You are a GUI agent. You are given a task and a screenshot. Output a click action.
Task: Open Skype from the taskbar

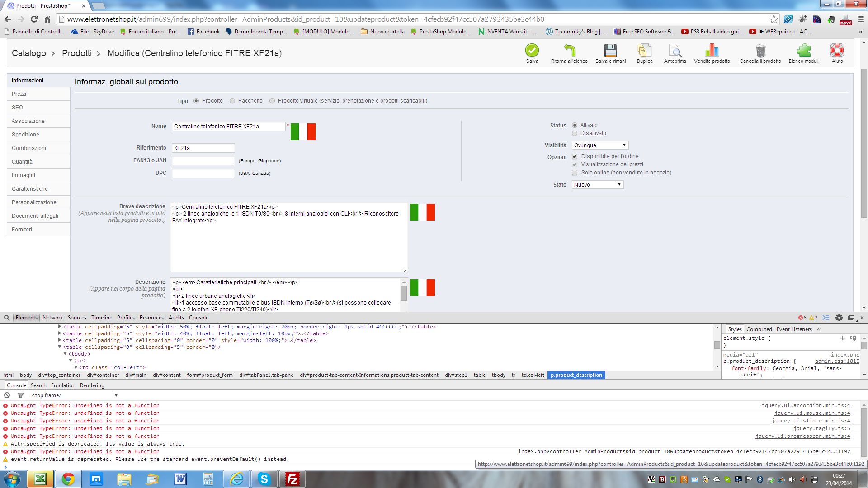[x=264, y=479]
